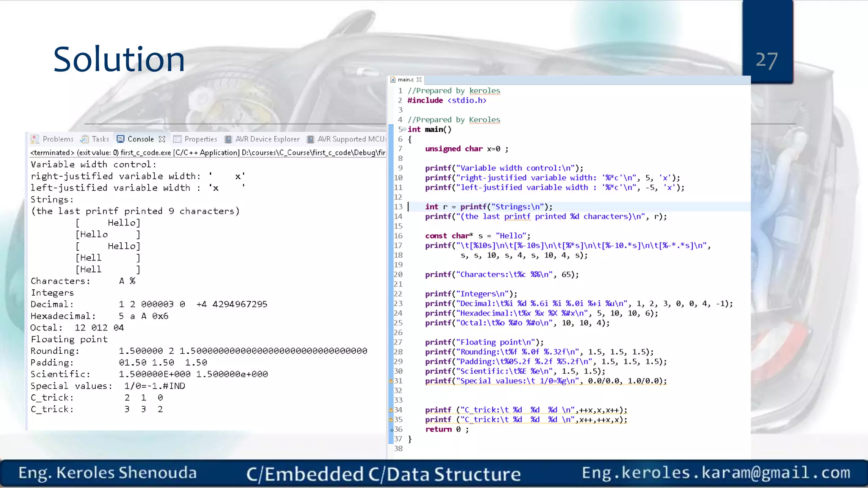
Task: Switch to the Properties tab
Action: click(200, 139)
